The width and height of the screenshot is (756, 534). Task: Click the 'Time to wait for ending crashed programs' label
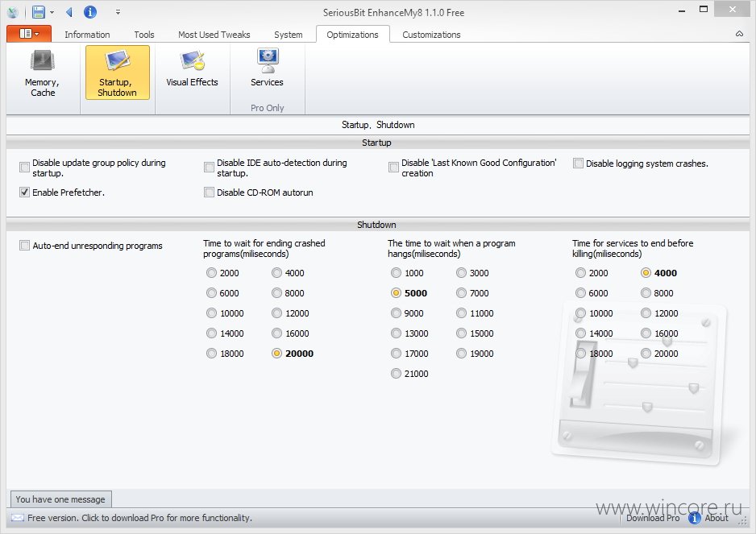point(264,249)
